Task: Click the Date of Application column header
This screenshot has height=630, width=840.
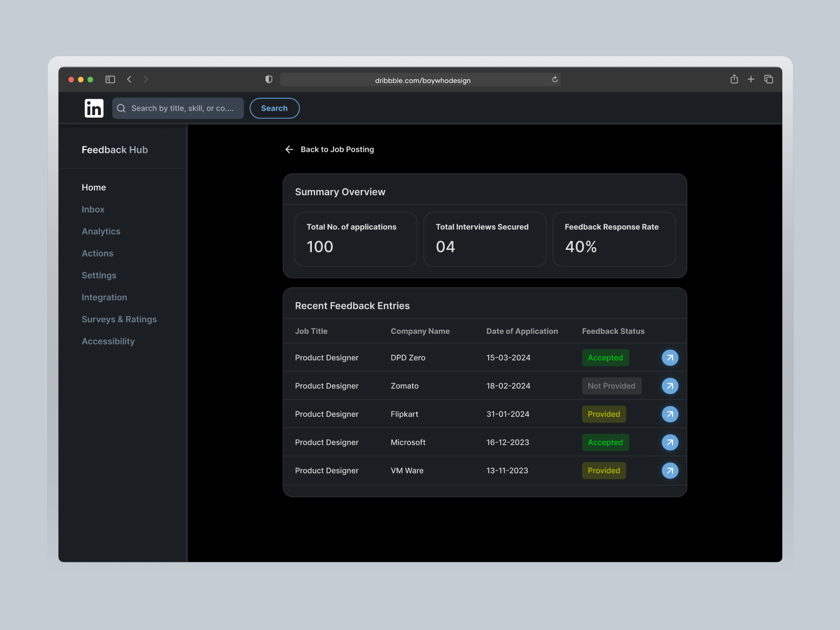Action: (x=522, y=331)
